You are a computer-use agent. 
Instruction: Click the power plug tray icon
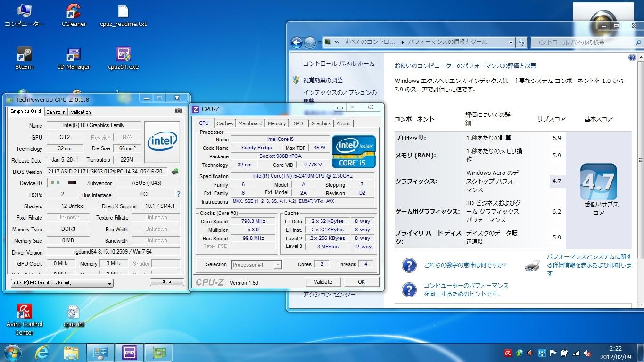point(564,353)
